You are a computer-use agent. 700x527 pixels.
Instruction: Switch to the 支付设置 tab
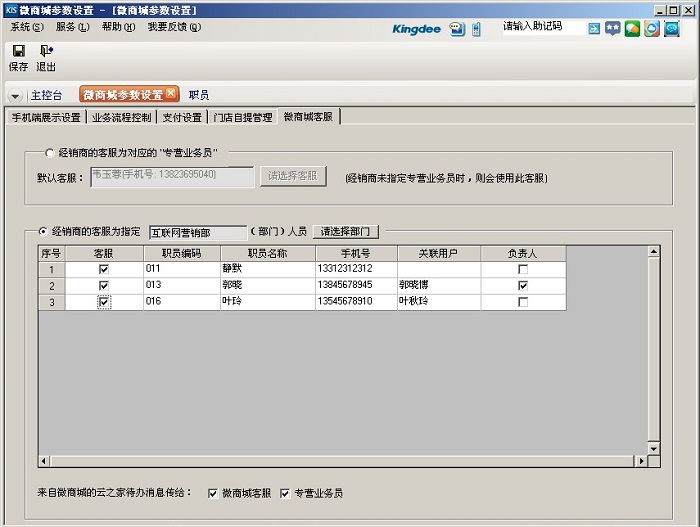(182, 117)
